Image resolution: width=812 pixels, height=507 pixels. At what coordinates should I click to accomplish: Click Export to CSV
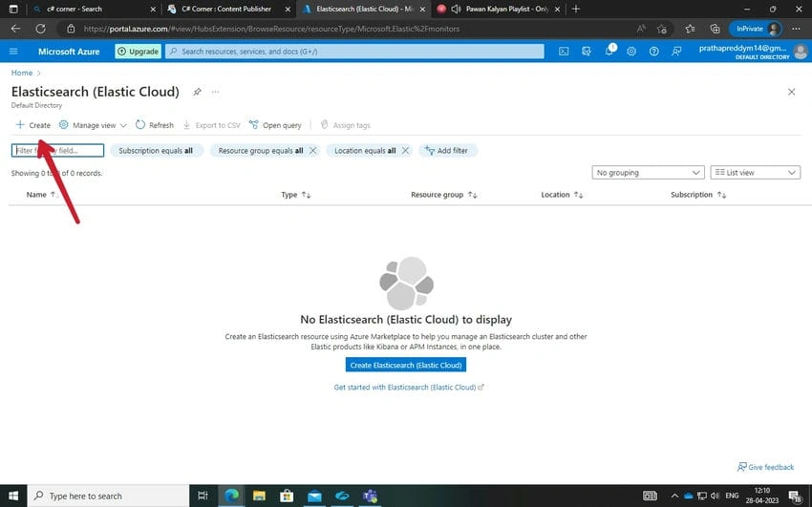point(212,125)
